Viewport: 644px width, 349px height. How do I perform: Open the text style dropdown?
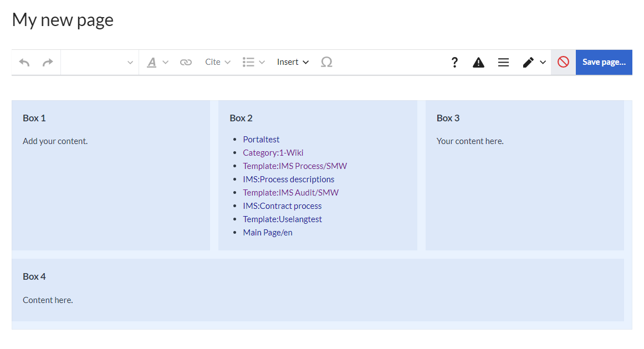coord(157,63)
